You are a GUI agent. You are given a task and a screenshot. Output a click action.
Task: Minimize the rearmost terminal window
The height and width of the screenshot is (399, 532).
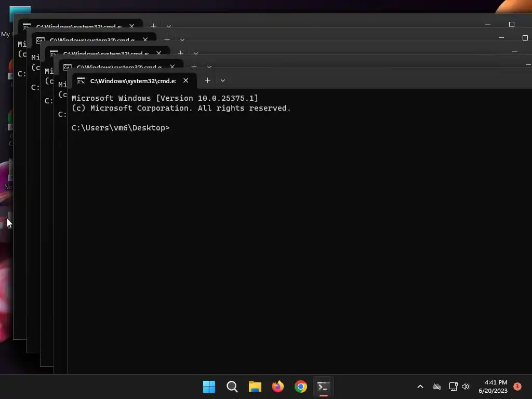pos(488,24)
